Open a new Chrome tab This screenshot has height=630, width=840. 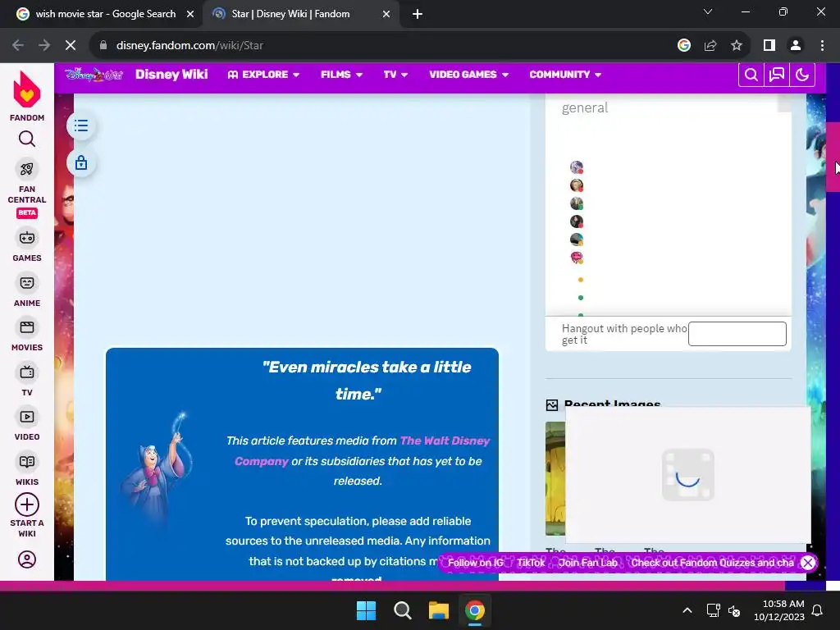click(x=418, y=15)
